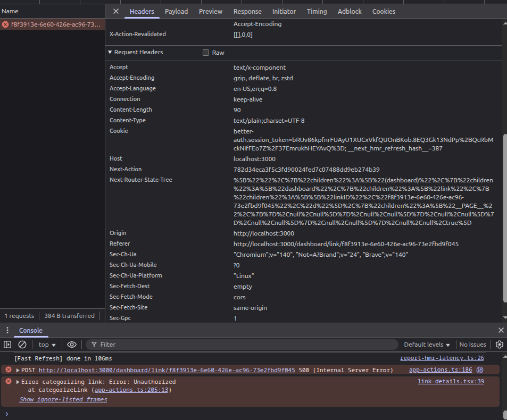Create a live expression with eye icon

[72, 345]
